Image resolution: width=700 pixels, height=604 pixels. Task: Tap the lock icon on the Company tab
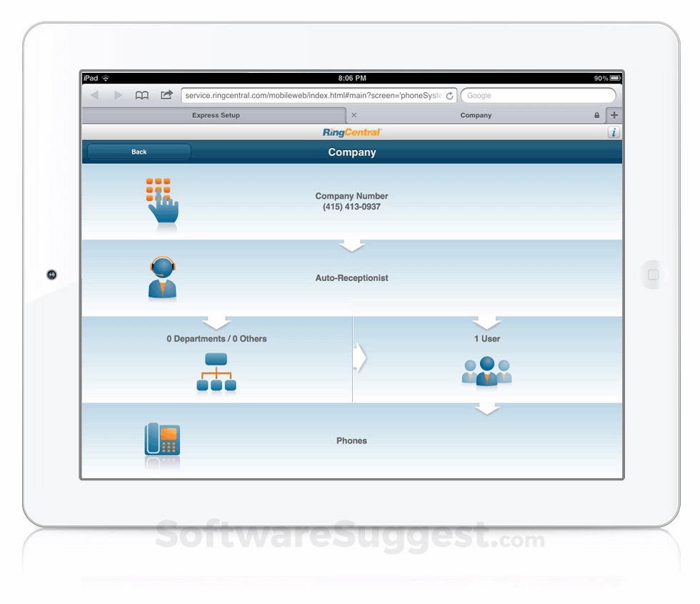click(597, 115)
